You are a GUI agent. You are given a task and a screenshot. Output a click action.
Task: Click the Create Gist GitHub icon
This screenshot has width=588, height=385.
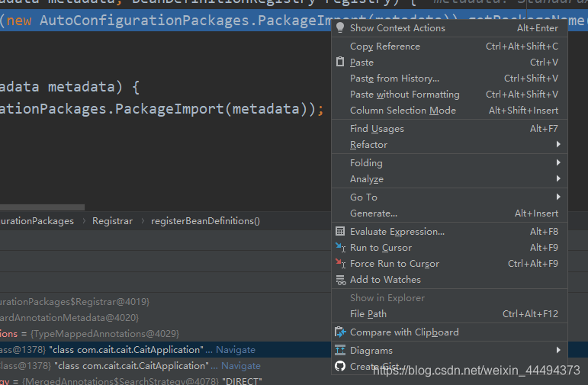click(340, 366)
